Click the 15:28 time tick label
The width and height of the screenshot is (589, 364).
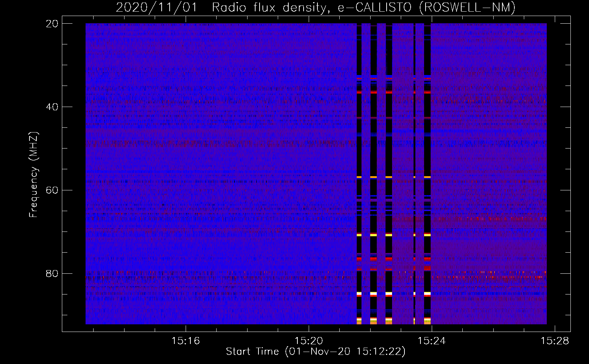coord(555,341)
